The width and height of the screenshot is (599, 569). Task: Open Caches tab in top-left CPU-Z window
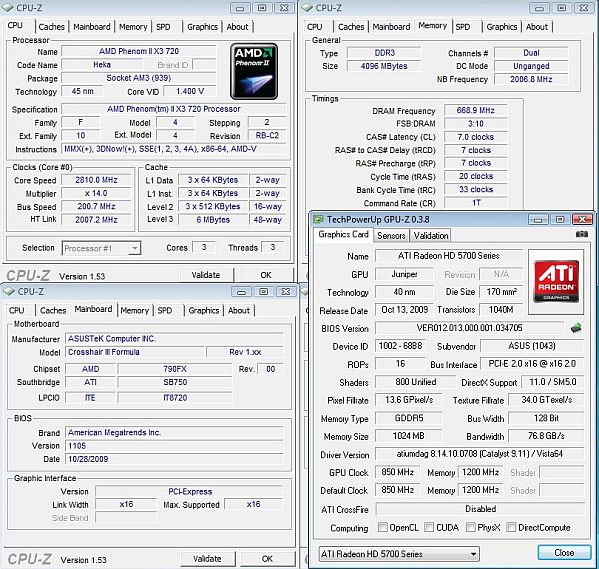tap(52, 27)
